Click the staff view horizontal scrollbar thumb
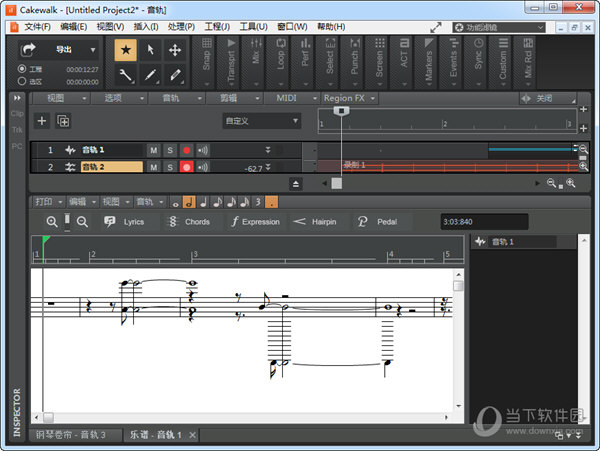 coord(48,417)
